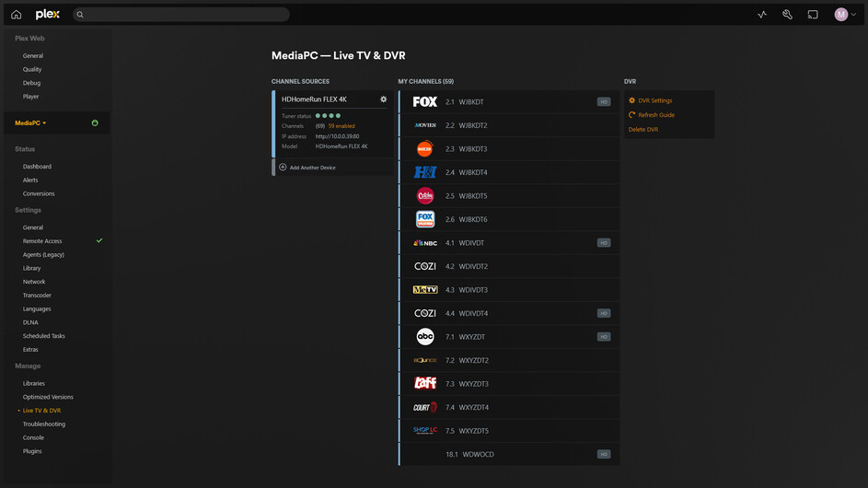The height and width of the screenshot is (488, 868).
Task: Click the COZI logo for channel 4.4
Action: (425, 313)
